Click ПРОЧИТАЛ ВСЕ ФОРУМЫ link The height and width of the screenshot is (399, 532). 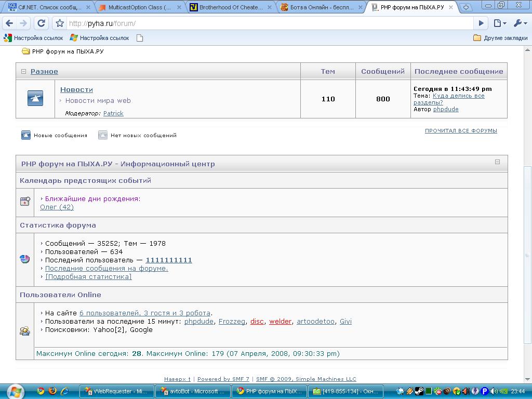[461, 131]
